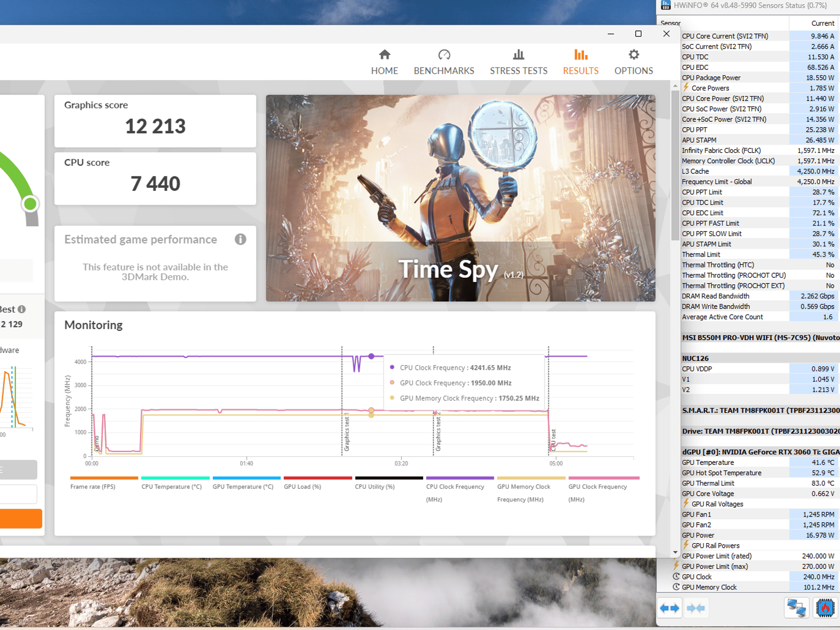Select the CPU Package Power sensor row

tap(760, 78)
